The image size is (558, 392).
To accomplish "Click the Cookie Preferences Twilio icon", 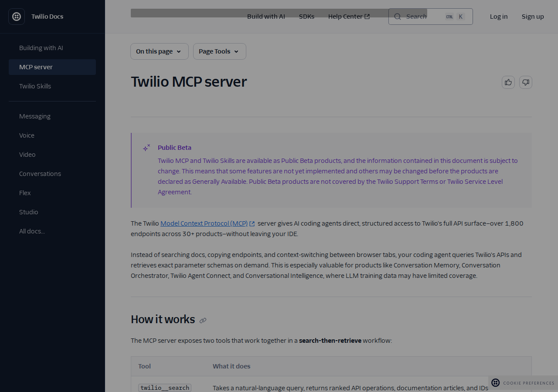I will click(496, 383).
